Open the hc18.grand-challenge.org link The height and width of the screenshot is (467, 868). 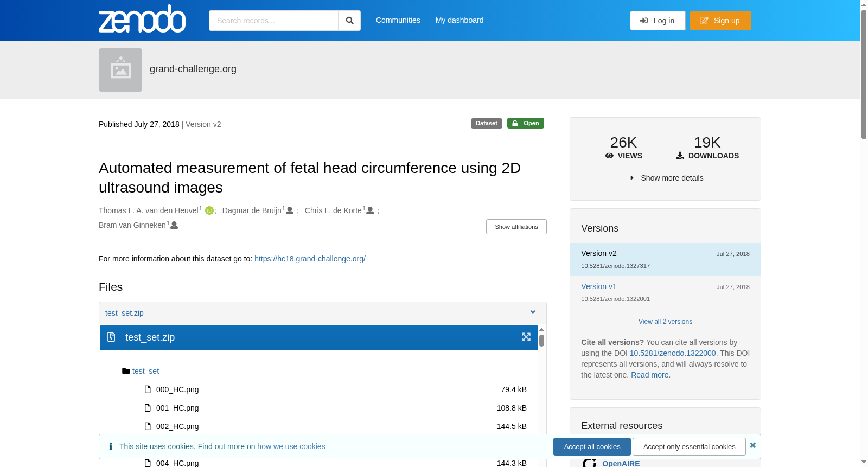click(310, 259)
